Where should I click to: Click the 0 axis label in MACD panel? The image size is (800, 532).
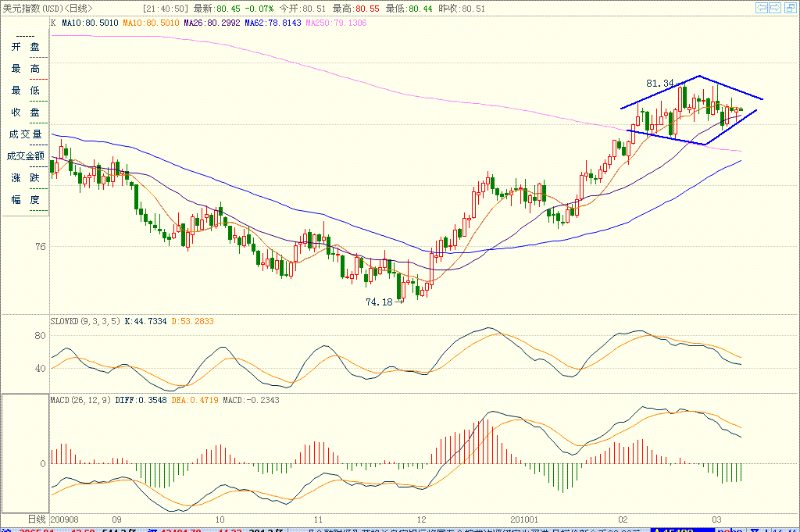tap(43, 464)
